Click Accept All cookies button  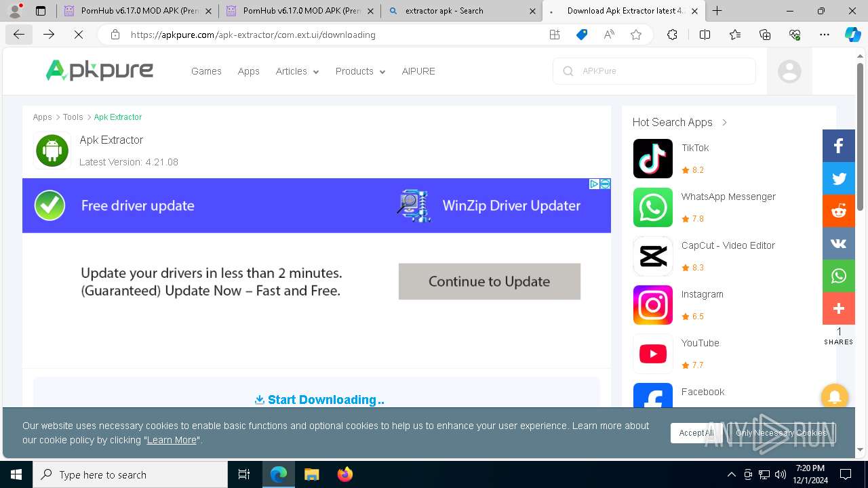click(x=696, y=433)
